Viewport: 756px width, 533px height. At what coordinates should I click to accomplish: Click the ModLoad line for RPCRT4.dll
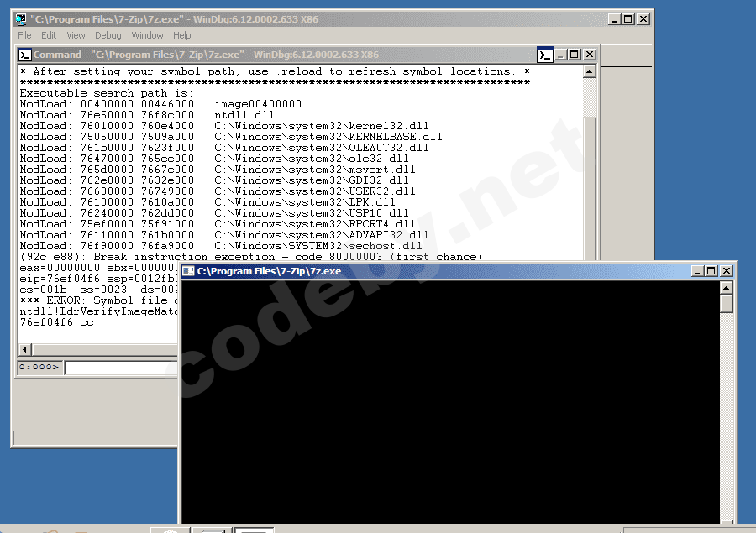[x=217, y=224]
